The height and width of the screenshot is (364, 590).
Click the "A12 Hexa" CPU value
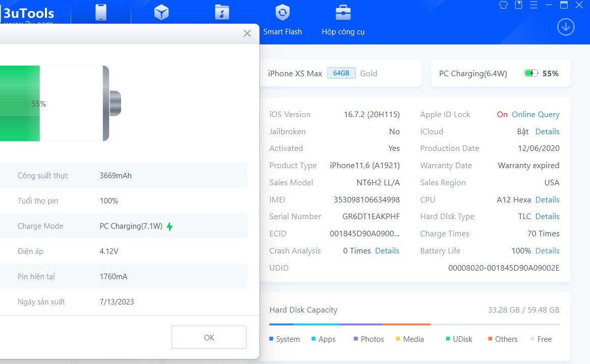click(x=514, y=199)
